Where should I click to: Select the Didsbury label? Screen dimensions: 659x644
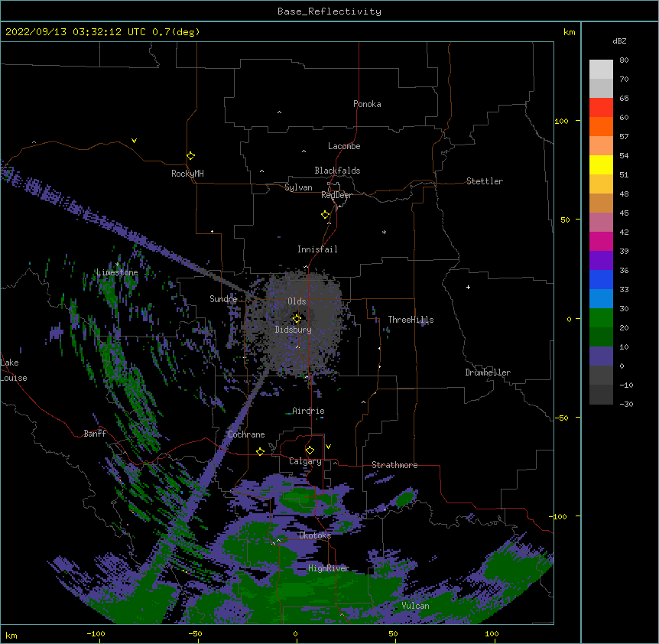tap(294, 330)
